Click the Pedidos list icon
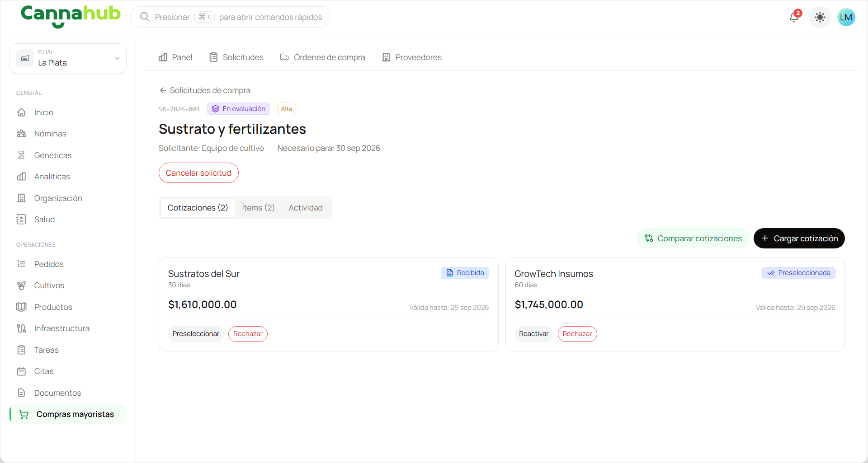This screenshot has width=868, height=463. tap(21, 264)
